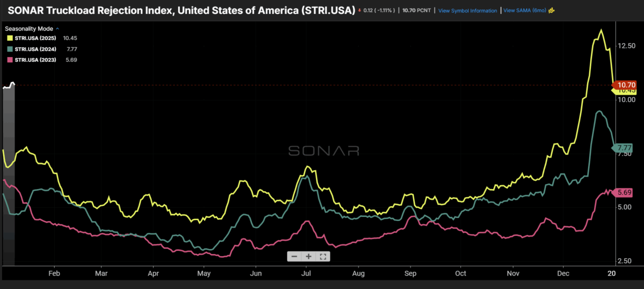
Task: Click the Oct label on time axis
Action: coord(460,273)
